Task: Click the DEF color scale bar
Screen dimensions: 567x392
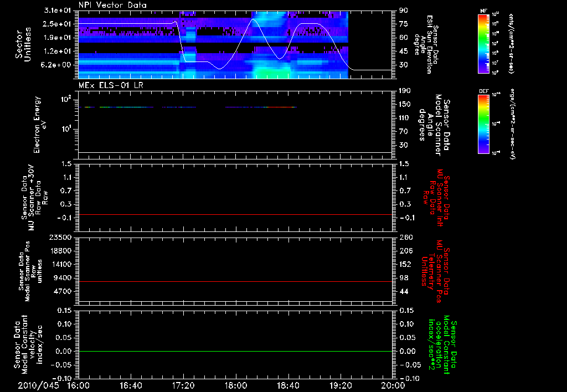Action: pyautogui.click(x=484, y=124)
